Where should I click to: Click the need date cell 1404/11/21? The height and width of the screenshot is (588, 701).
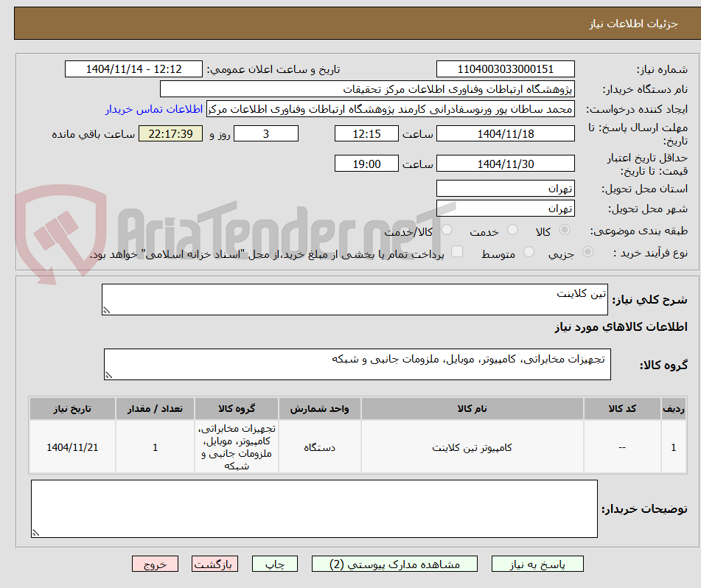(x=72, y=447)
